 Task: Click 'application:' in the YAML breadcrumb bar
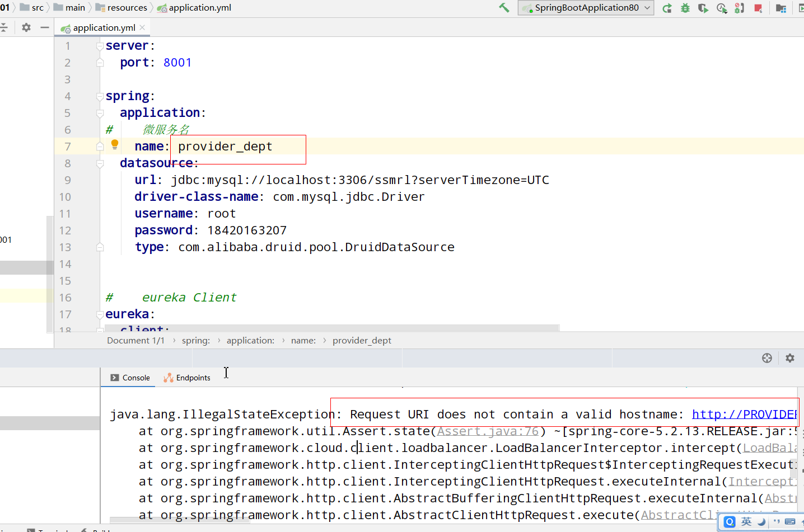click(x=250, y=341)
